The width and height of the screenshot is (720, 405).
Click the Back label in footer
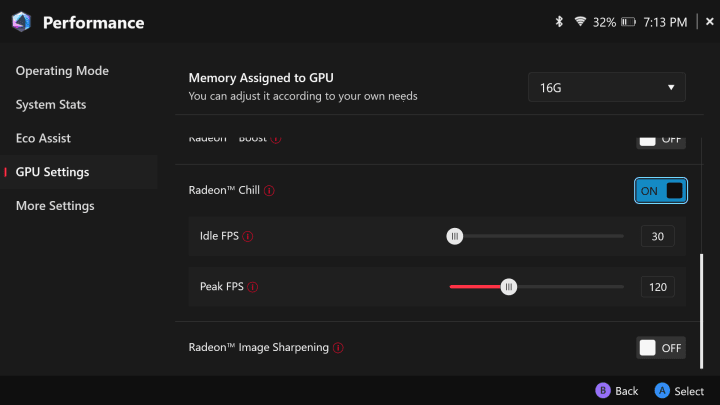point(626,391)
